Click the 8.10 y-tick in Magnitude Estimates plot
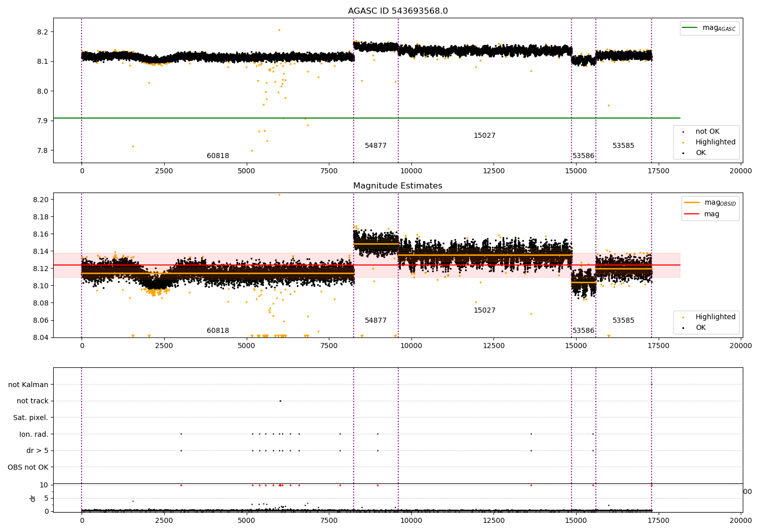This screenshot has height=532, width=760. click(41, 286)
